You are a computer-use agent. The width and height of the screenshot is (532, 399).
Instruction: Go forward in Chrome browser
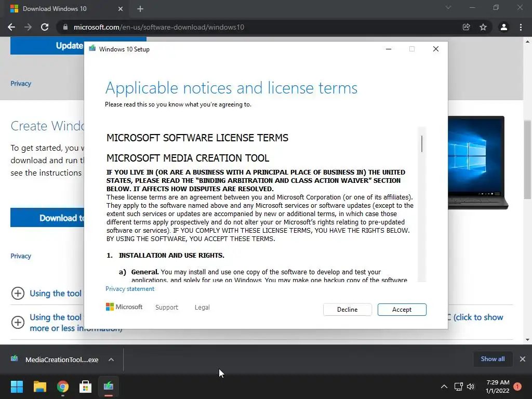click(28, 27)
